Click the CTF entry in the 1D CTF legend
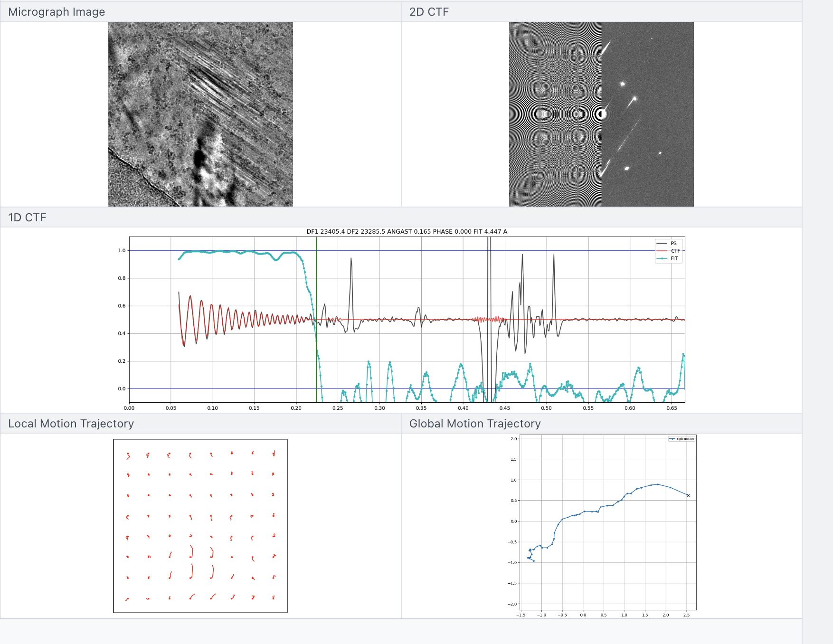833x644 pixels. 669,251
